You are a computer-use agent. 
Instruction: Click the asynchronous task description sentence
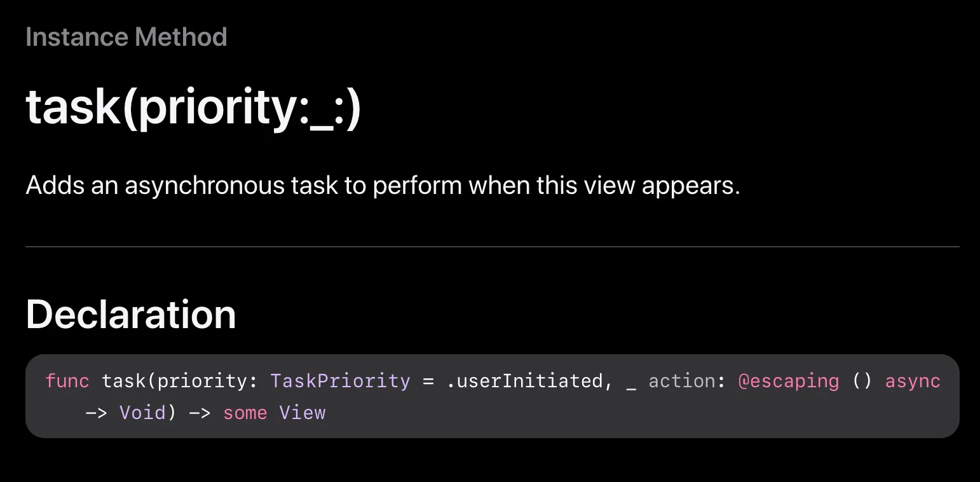coord(383,186)
